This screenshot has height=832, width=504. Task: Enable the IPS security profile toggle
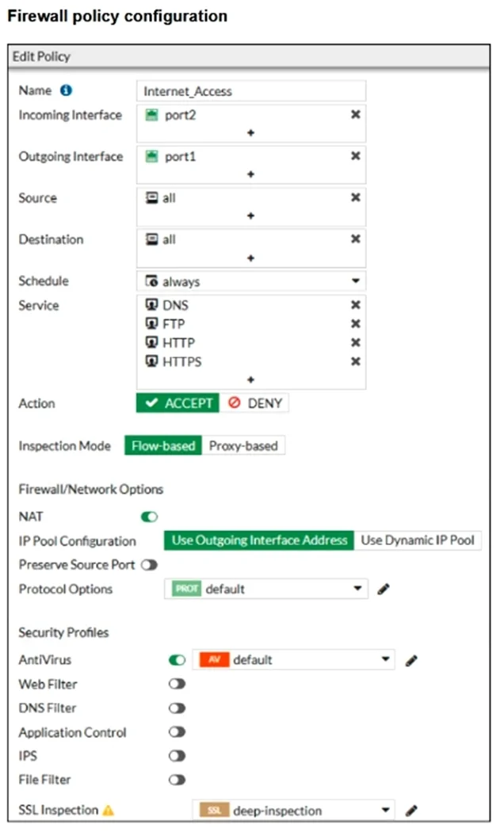178,756
